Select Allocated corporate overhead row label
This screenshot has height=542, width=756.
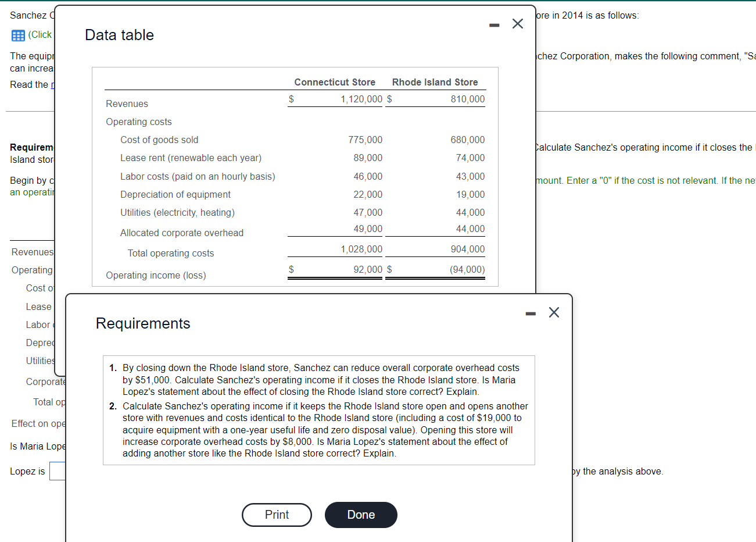[182, 233]
